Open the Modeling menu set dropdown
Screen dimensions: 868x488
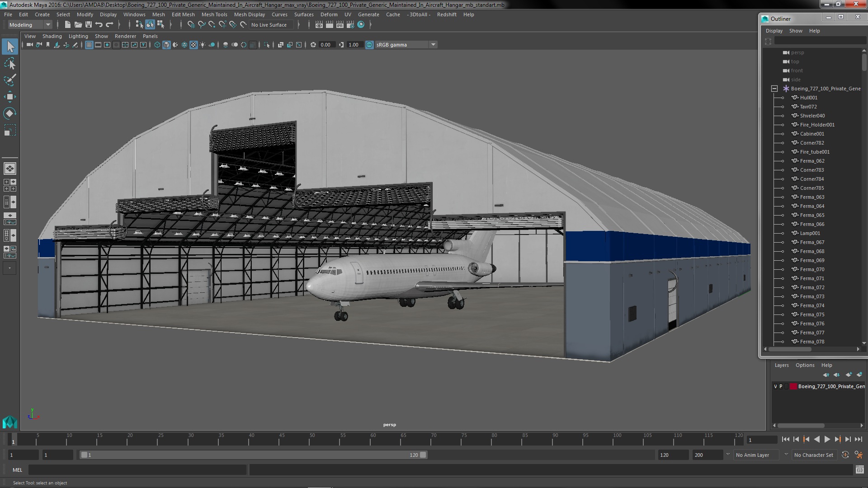click(29, 25)
